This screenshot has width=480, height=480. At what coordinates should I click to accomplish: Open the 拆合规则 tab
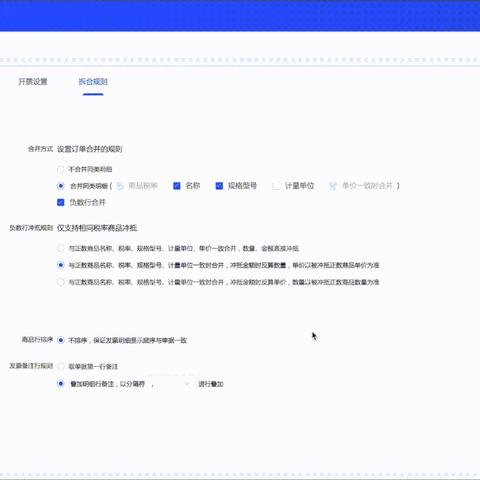click(93, 82)
